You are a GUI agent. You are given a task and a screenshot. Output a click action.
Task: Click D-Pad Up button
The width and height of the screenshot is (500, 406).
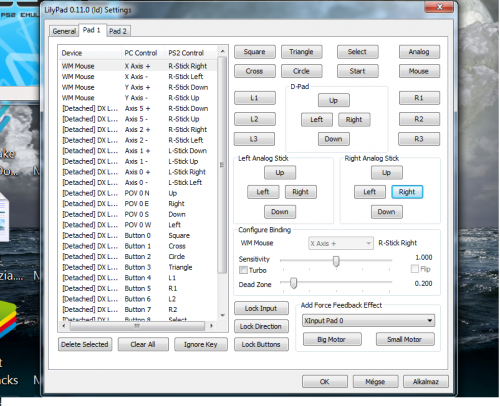click(x=334, y=100)
